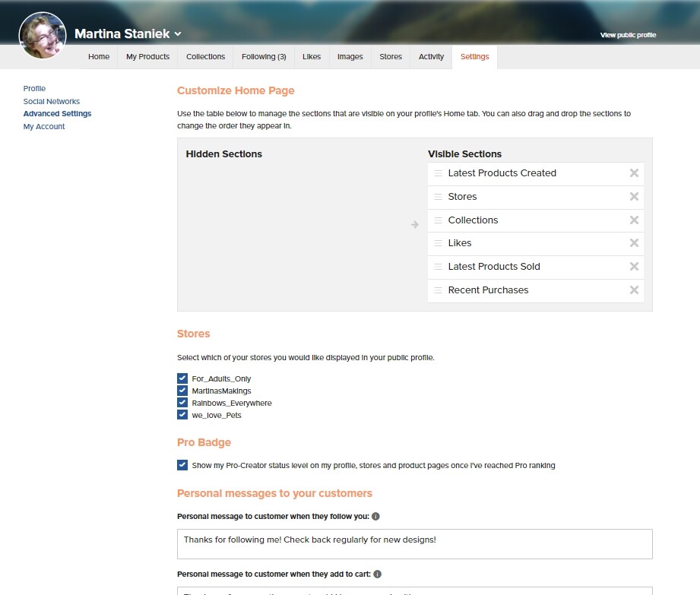
Task: Go to Social Networks settings link
Action: click(52, 101)
